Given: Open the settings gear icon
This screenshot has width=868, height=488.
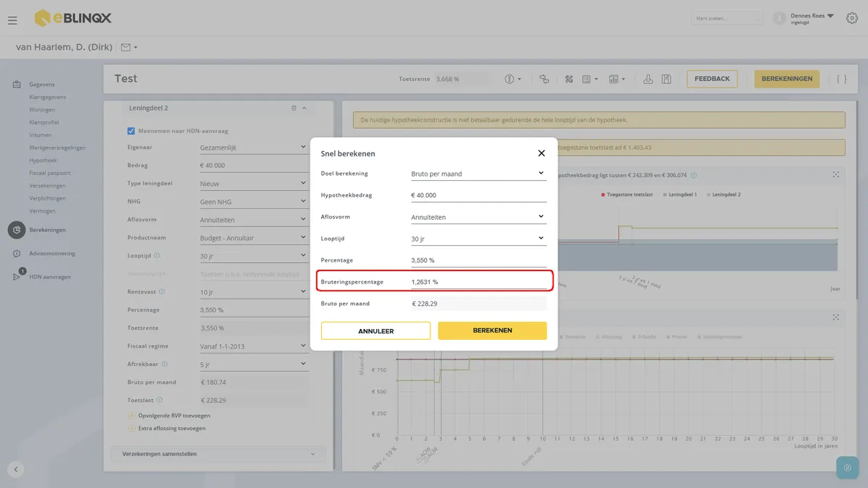Looking at the screenshot, I should pos(851,19).
